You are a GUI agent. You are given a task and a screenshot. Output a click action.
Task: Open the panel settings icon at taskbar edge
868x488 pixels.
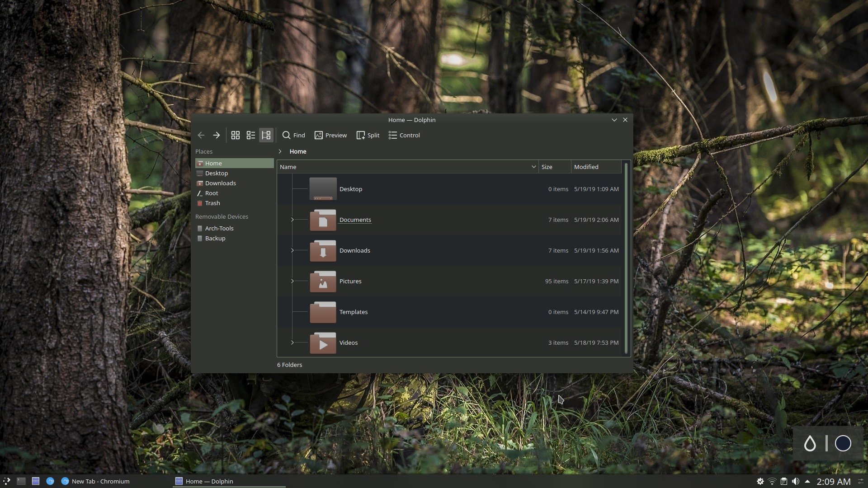[x=861, y=481]
